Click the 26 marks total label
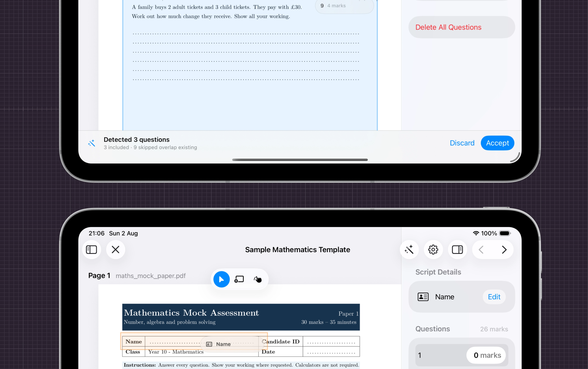The height and width of the screenshot is (369, 588). pos(494,329)
